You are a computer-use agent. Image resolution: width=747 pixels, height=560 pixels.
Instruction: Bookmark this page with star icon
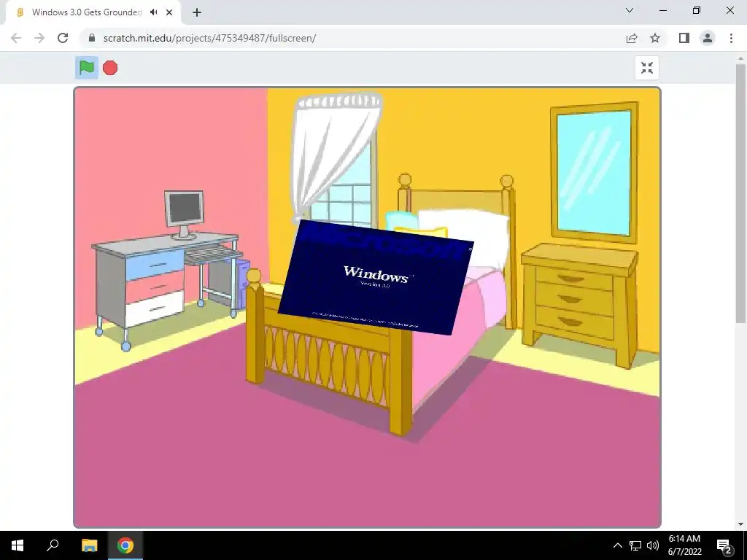pos(655,38)
